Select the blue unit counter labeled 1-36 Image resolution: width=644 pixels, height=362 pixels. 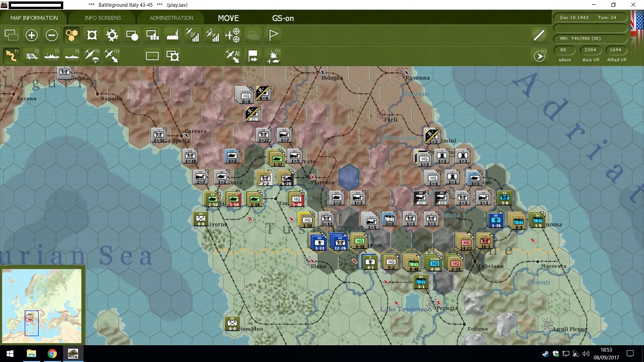[495, 220]
